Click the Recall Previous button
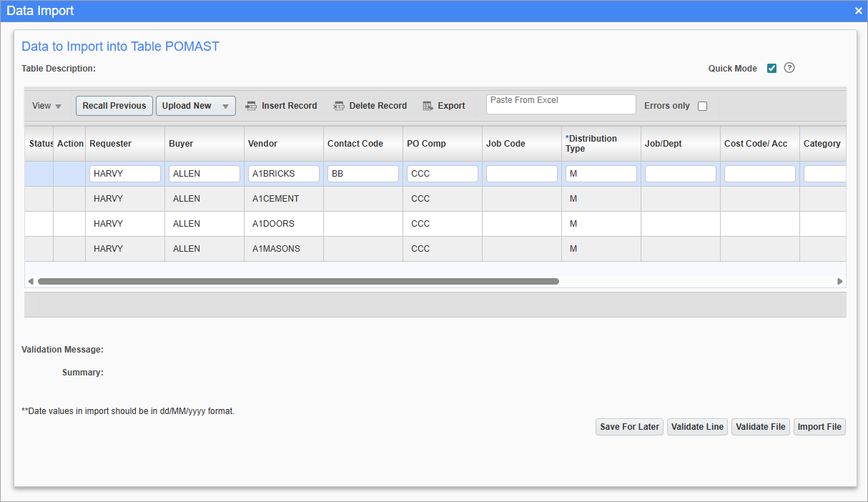 pyautogui.click(x=114, y=105)
